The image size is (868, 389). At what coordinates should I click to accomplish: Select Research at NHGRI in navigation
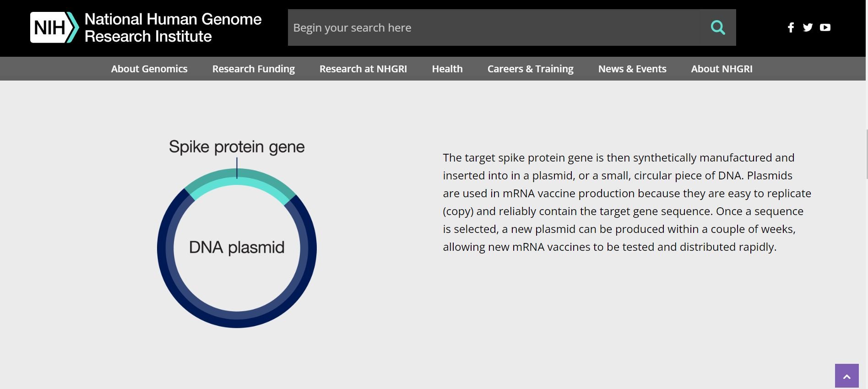tap(363, 69)
